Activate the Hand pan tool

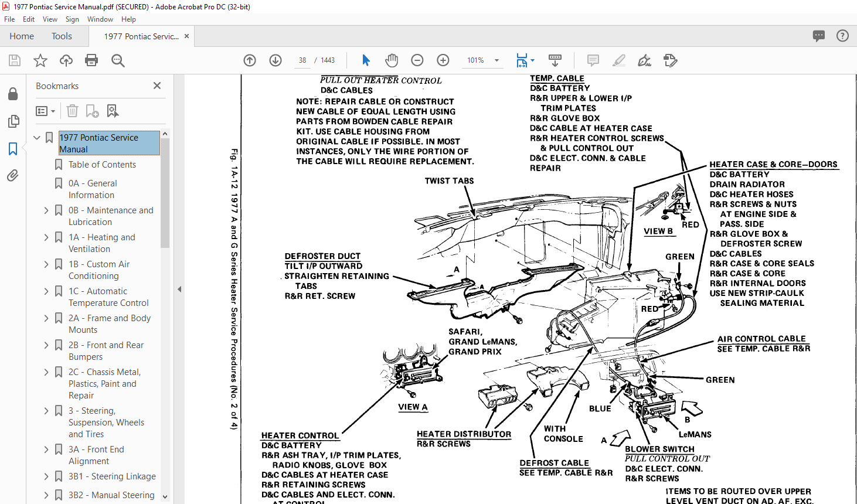pyautogui.click(x=392, y=60)
